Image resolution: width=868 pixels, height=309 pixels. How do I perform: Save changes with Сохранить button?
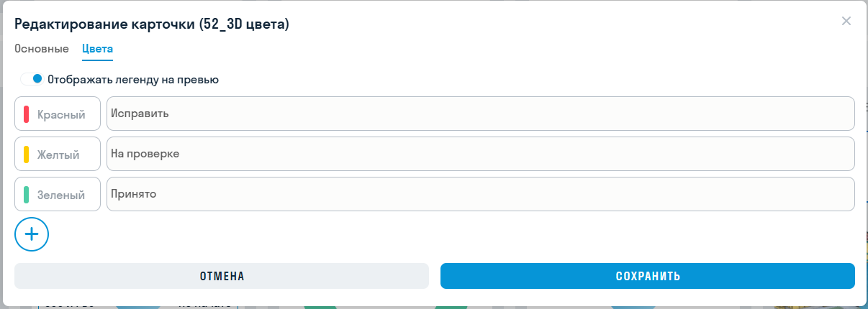click(647, 276)
